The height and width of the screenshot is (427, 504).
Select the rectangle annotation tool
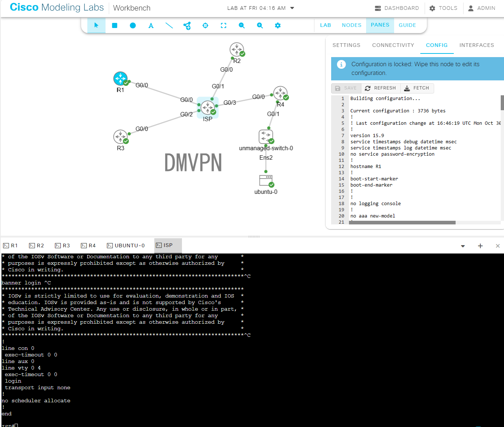[x=115, y=25]
